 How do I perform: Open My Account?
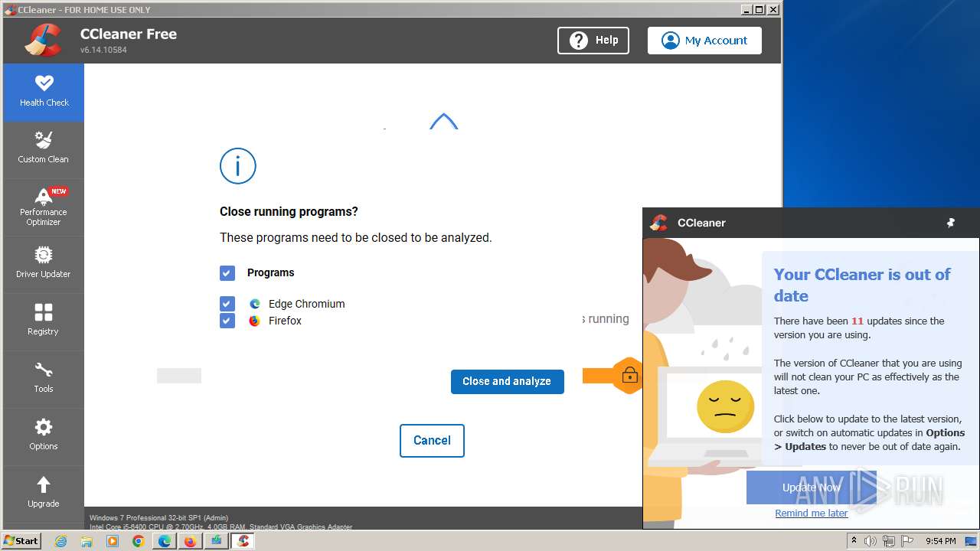(704, 41)
